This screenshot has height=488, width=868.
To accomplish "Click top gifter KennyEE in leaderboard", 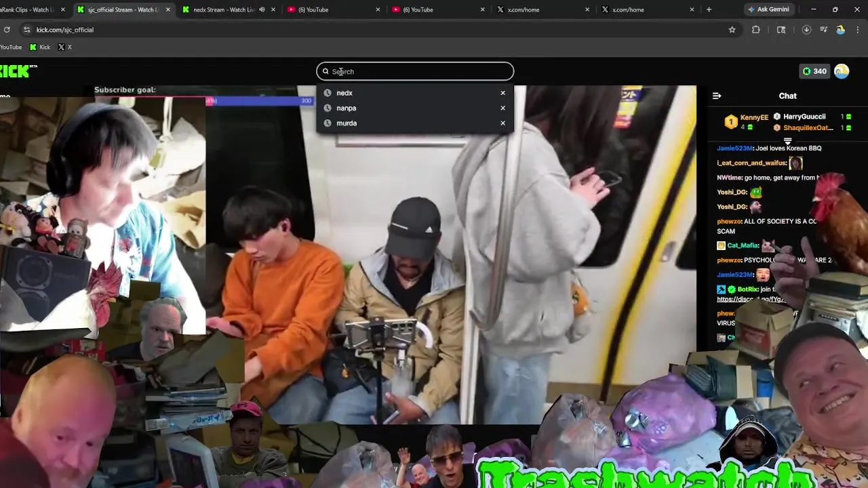I will (754, 117).
